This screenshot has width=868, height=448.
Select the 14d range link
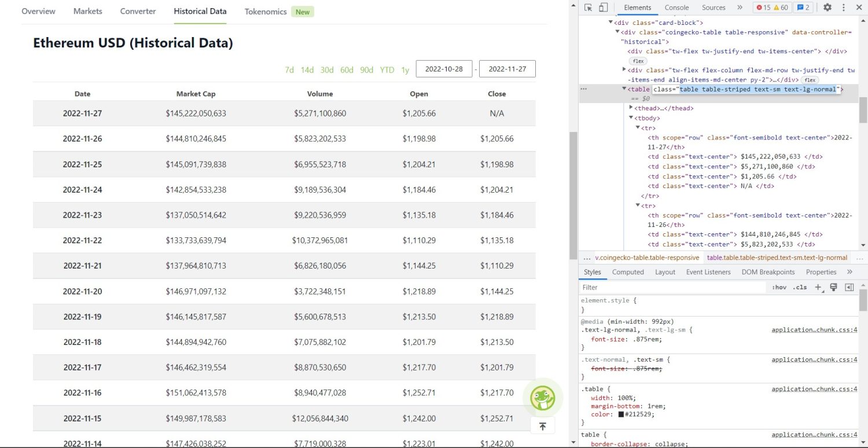[307, 70]
